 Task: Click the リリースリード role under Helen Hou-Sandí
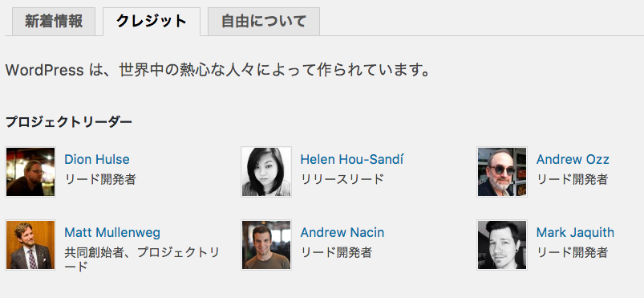point(342,179)
